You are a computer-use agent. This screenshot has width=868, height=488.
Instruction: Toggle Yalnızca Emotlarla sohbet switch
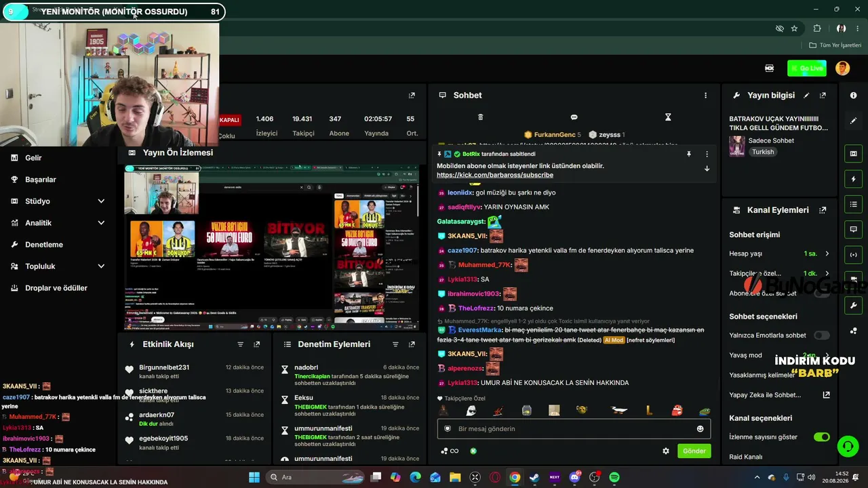pyautogui.click(x=821, y=335)
